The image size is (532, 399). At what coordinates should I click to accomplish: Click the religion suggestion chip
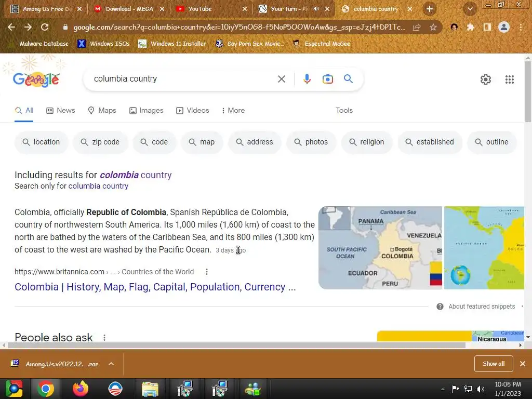[x=367, y=142]
